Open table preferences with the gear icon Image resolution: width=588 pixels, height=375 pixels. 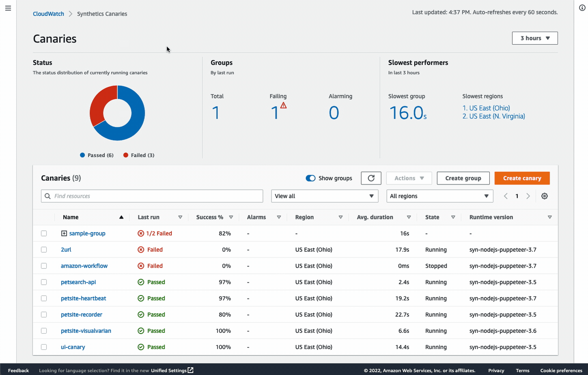click(x=544, y=196)
